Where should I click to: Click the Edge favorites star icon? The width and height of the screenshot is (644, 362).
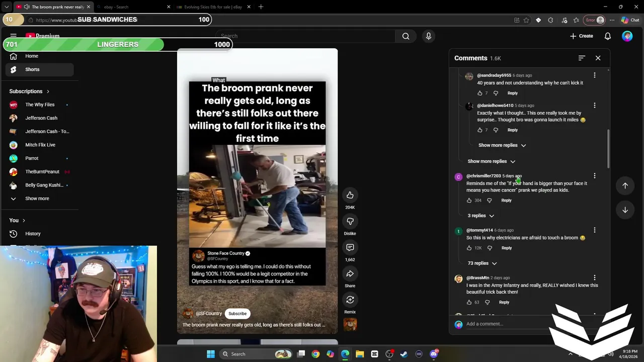pos(526,20)
